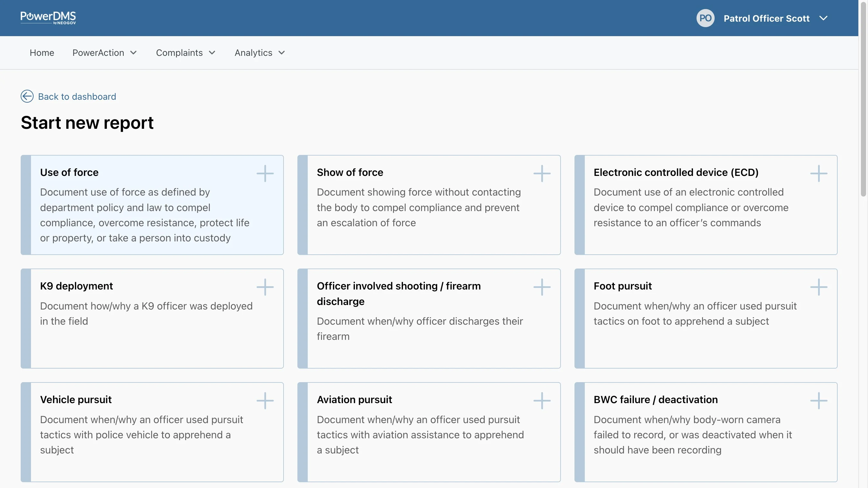Click the police vehicle pursuit description

[141, 435]
